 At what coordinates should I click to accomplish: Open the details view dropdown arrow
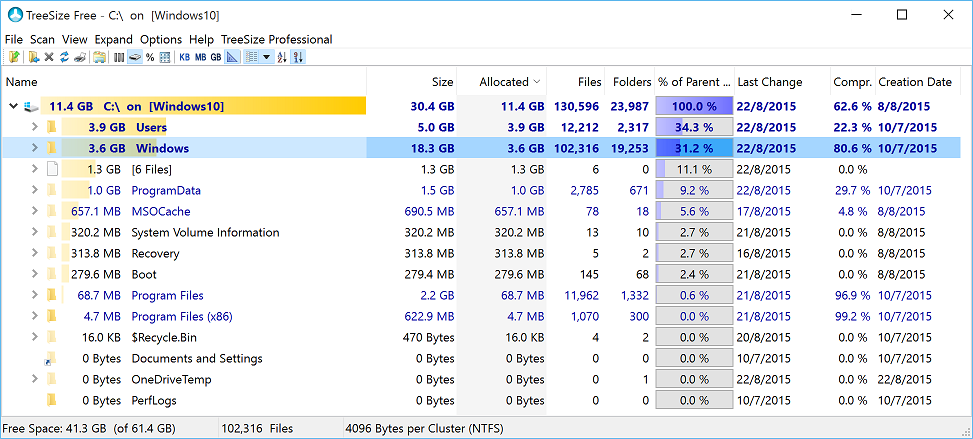click(266, 57)
